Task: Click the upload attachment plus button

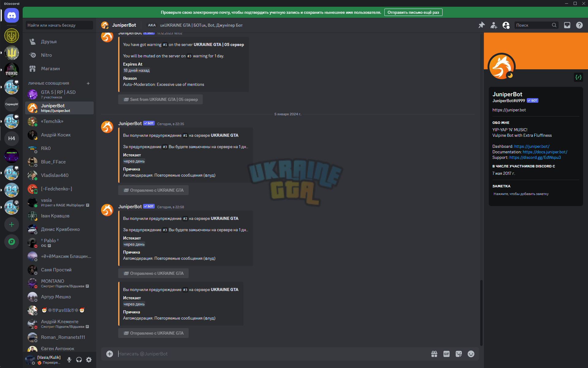Action: (x=110, y=354)
